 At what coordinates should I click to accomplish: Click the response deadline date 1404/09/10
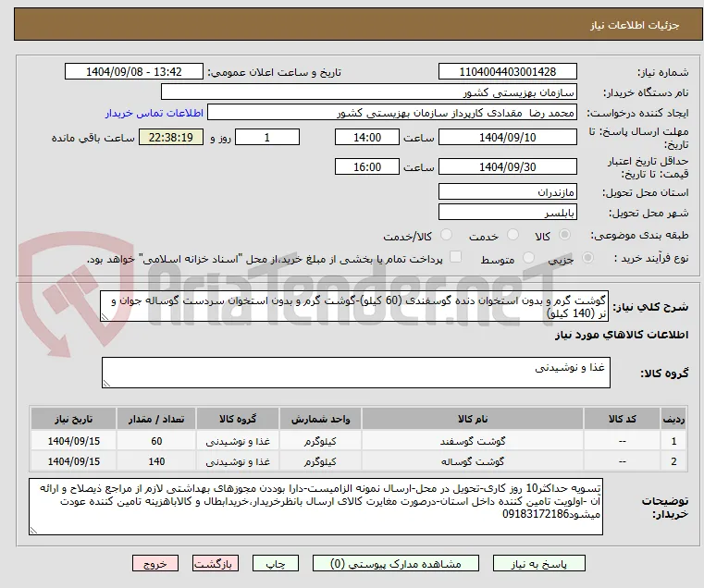[507, 138]
